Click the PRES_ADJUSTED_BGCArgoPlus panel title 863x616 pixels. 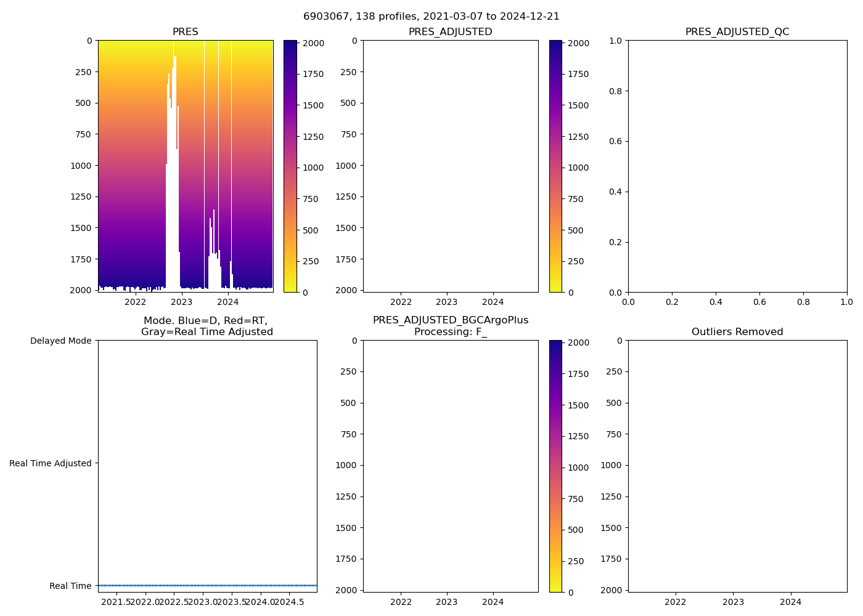pos(450,326)
